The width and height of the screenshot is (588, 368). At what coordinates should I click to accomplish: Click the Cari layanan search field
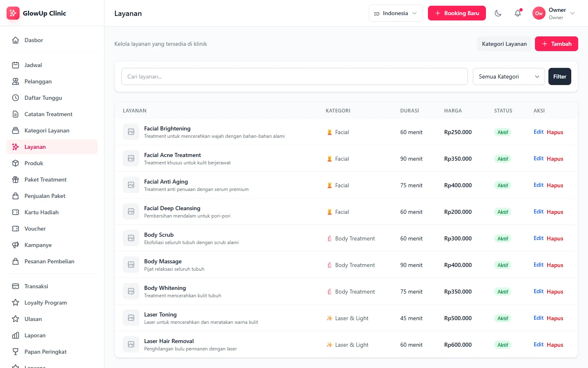point(294,76)
